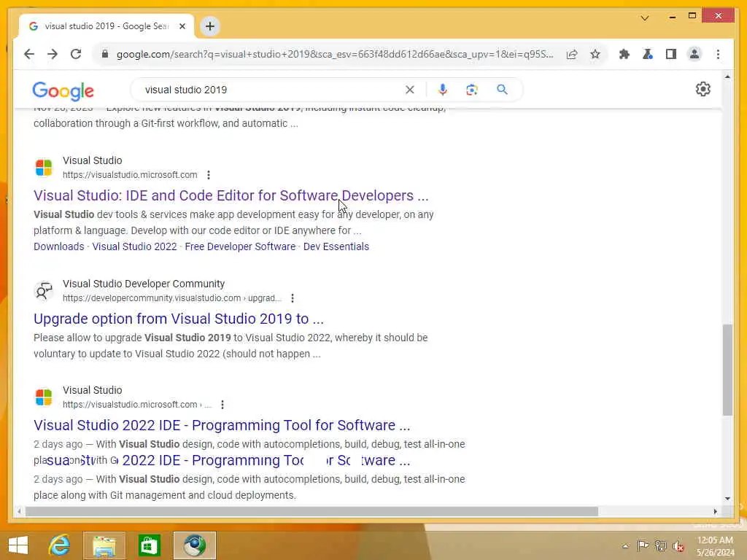Image resolution: width=747 pixels, height=560 pixels.
Task: View site information via the padlock icon
Action: [x=105, y=54]
